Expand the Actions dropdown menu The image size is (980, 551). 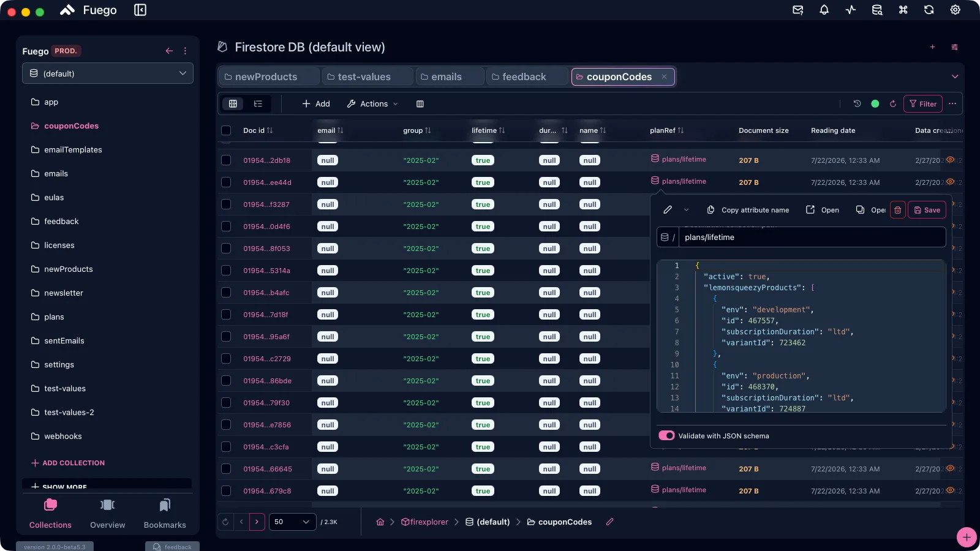[x=372, y=104]
